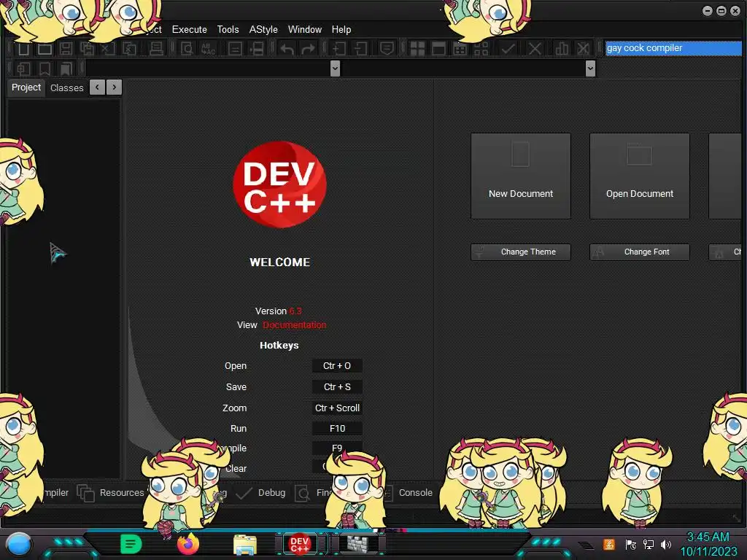This screenshot has height=560, width=747.
Task: Open File Explorer from the taskbar
Action: (x=245, y=545)
